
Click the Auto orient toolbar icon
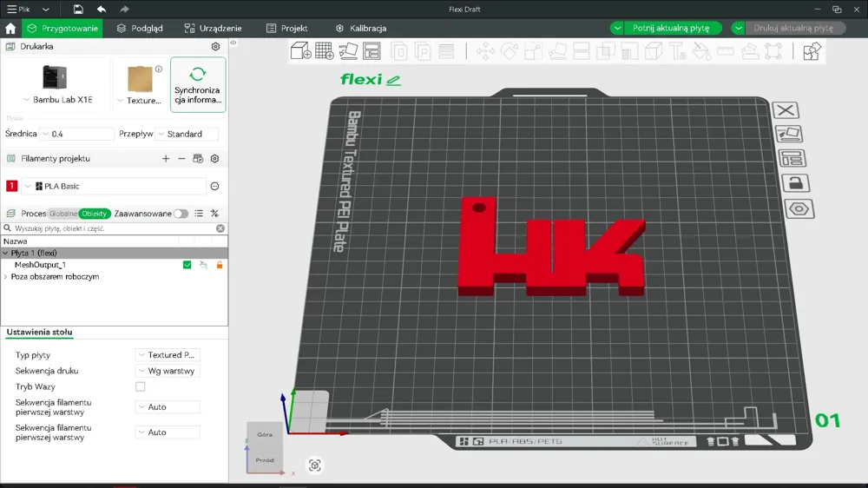[x=348, y=51]
